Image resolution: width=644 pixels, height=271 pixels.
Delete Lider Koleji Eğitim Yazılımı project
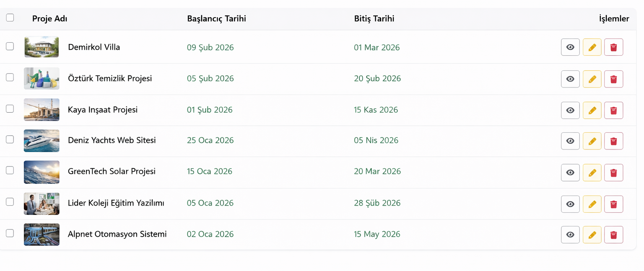tap(613, 204)
